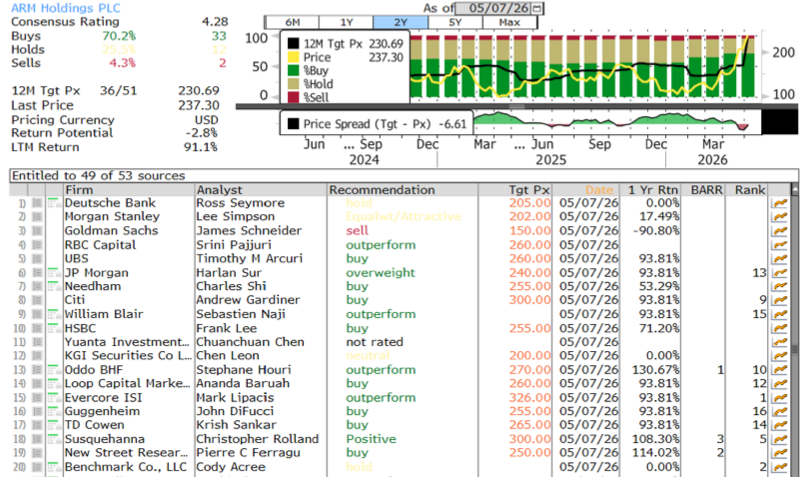800x477 pixels.
Task: Switch the chart range to 6M
Action: [292, 22]
